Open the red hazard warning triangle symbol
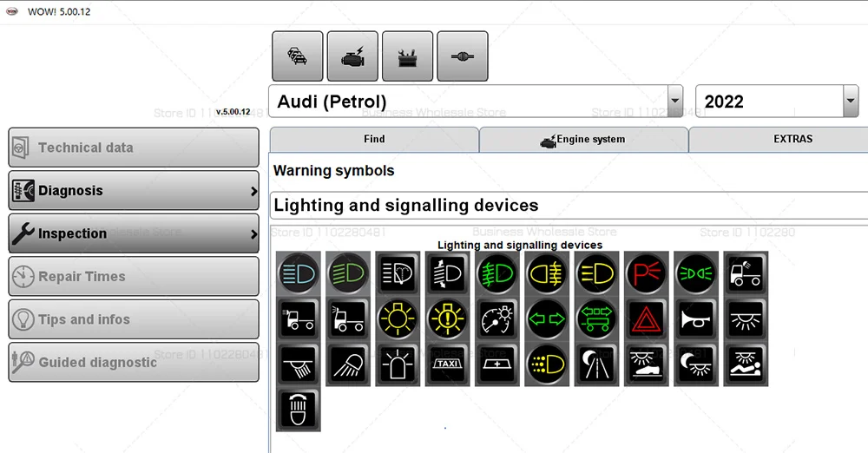The width and height of the screenshot is (868, 453). pos(646,319)
